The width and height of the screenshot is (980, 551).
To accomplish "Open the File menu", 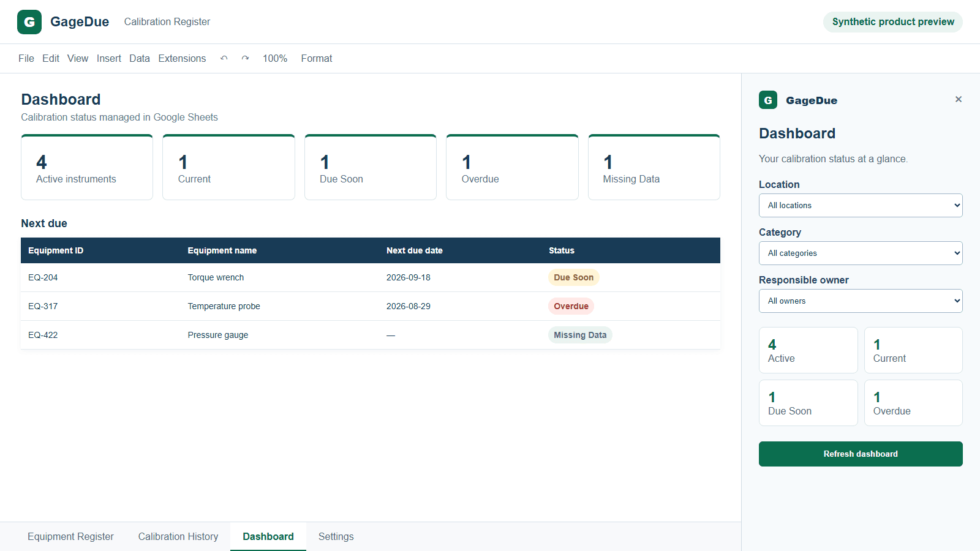I will (x=26, y=58).
